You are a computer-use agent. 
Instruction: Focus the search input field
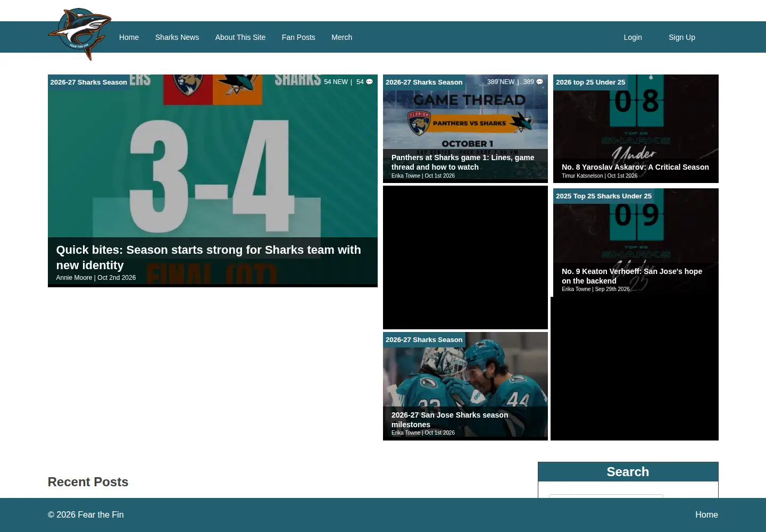click(x=606, y=496)
